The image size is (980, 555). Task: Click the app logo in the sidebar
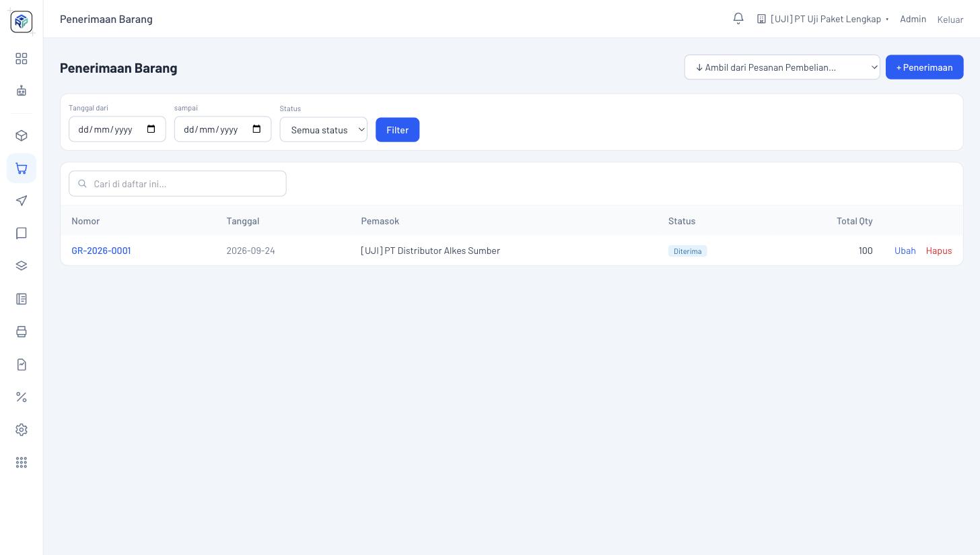(22, 22)
